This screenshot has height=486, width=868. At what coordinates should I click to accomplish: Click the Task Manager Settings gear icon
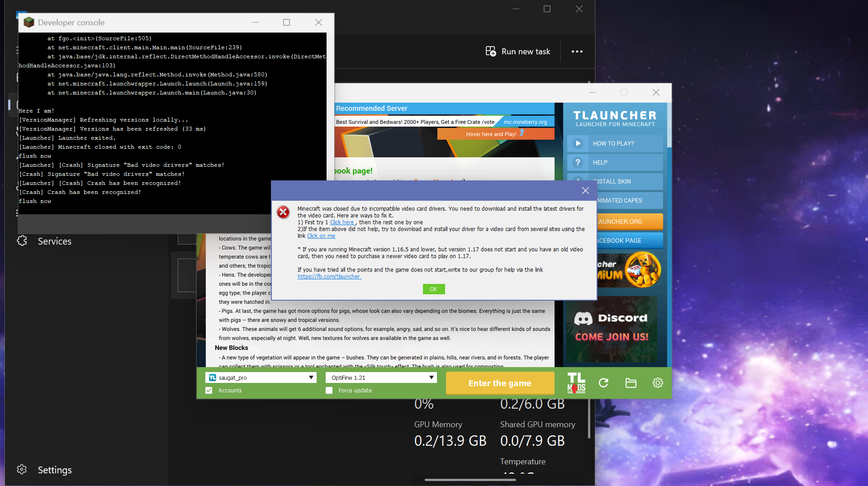[x=22, y=470]
